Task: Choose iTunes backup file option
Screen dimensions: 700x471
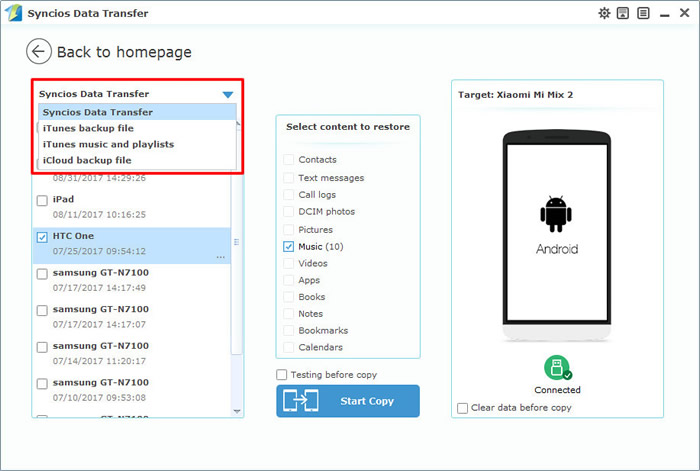Action: tap(137, 128)
